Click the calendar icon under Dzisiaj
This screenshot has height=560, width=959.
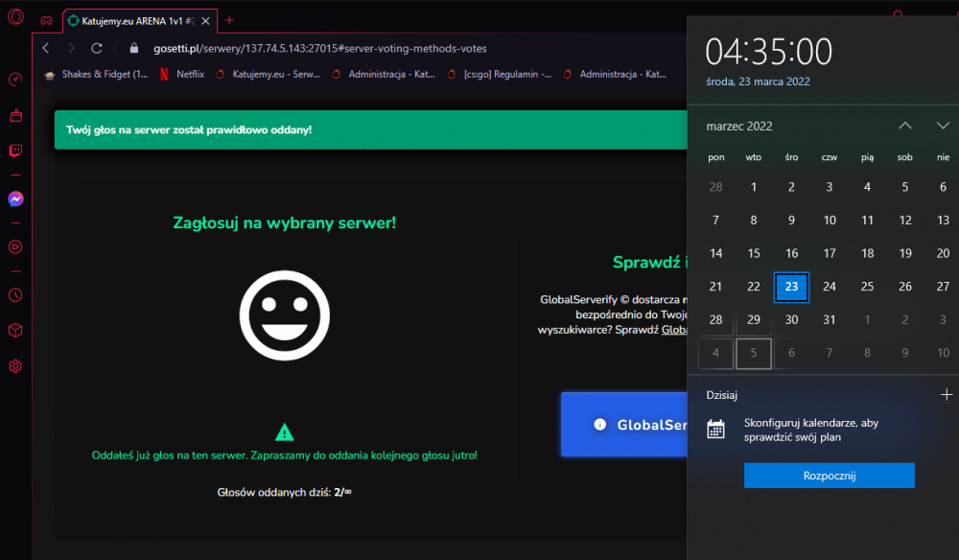[x=715, y=430]
